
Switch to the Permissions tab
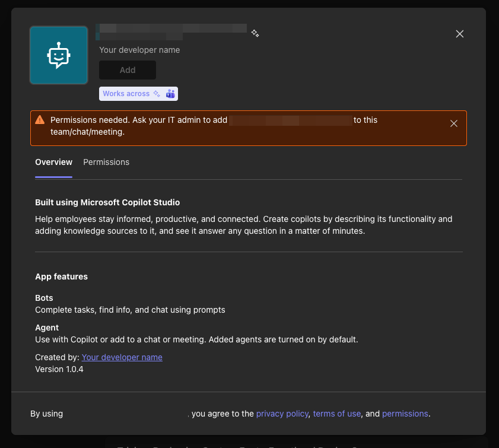pos(106,162)
